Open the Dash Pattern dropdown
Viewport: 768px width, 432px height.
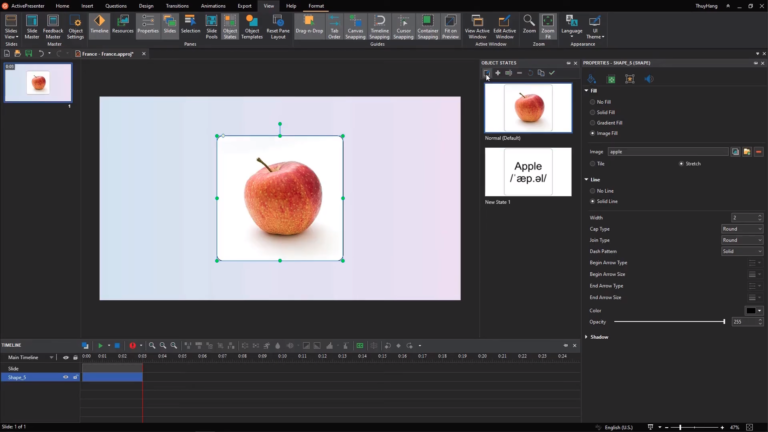pos(742,251)
